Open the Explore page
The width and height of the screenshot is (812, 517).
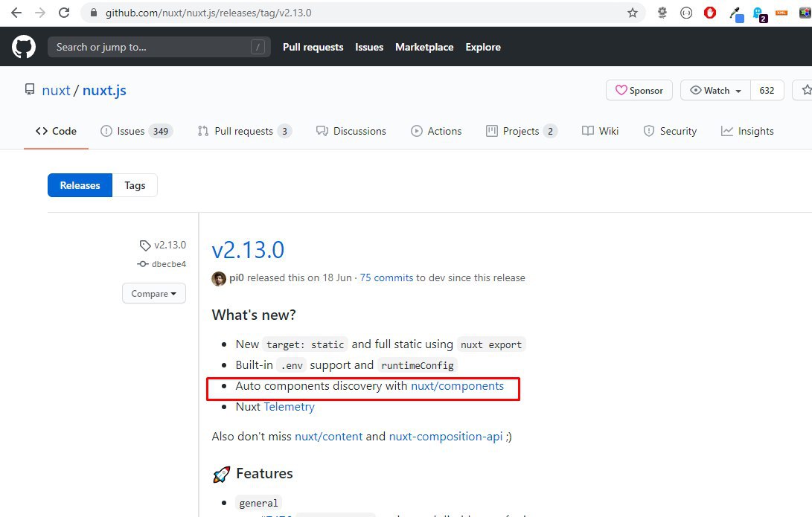(x=483, y=47)
